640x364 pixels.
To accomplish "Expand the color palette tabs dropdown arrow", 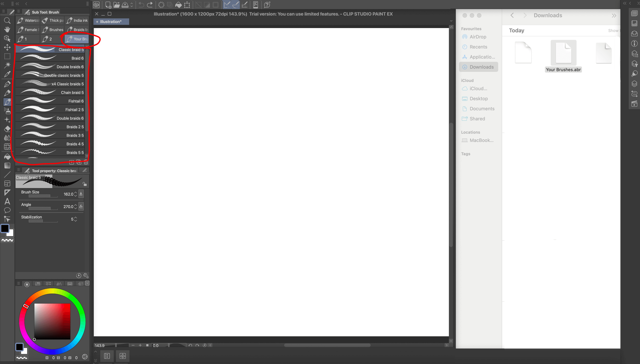I will click(x=87, y=283).
